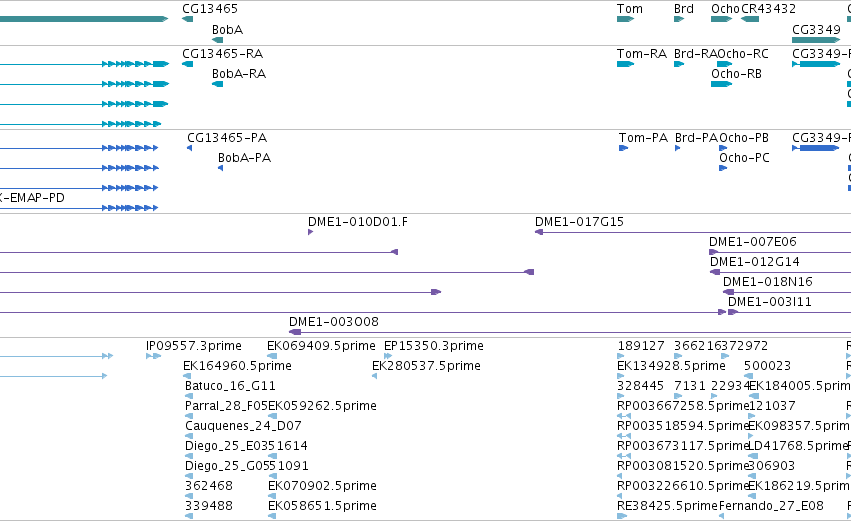
Task: Select the Ocho-PB protein label
Action: [744, 138]
